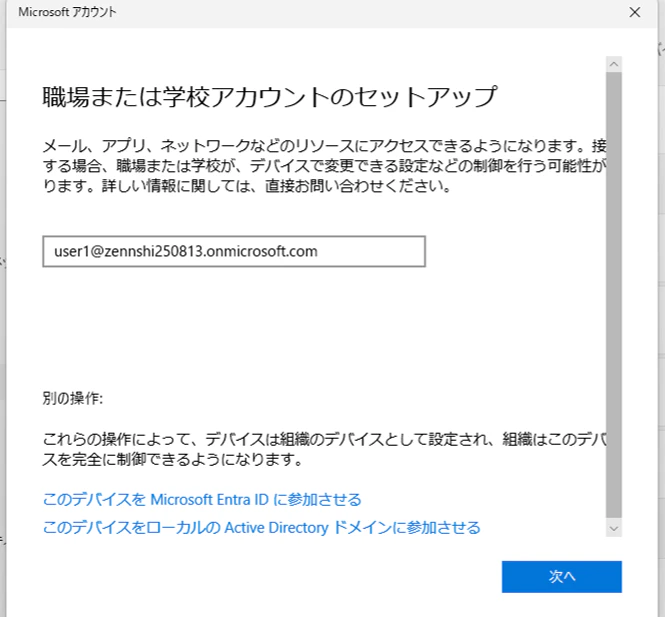Open the Microsoft Entra ID に参加させる link
The width and height of the screenshot is (665, 617).
click(202, 500)
